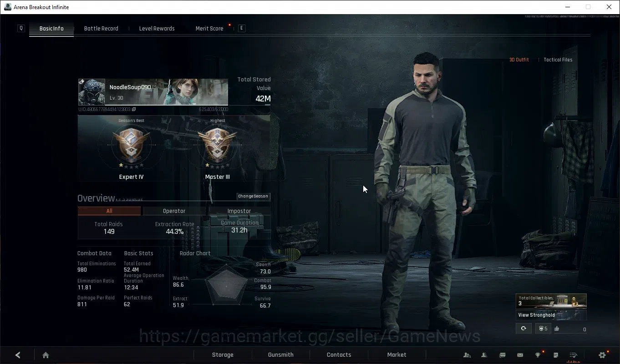620x364 pixels.
Task: Click the player avatar portrait
Action: point(91,92)
